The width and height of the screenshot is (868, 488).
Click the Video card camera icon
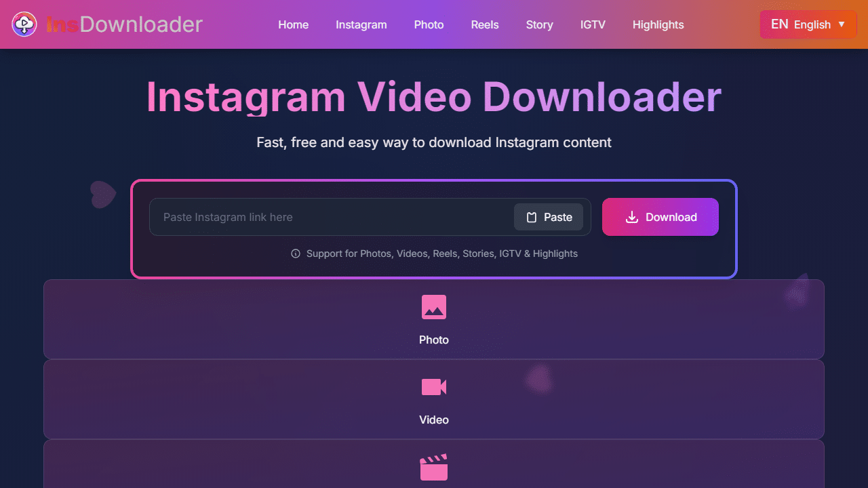click(434, 387)
